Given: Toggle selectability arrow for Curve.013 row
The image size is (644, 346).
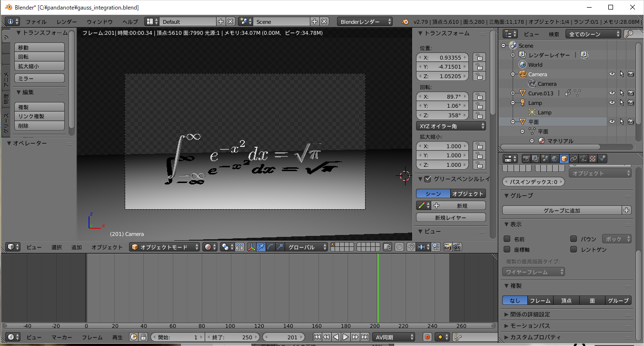Looking at the screenshot, I should point(622,93).
